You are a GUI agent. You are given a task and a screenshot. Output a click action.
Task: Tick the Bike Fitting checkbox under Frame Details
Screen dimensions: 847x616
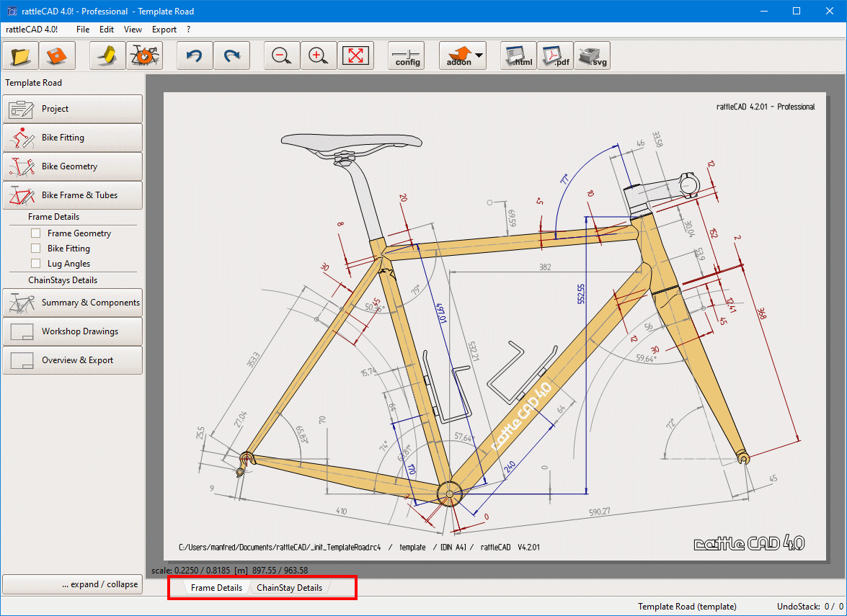(35, 249)
